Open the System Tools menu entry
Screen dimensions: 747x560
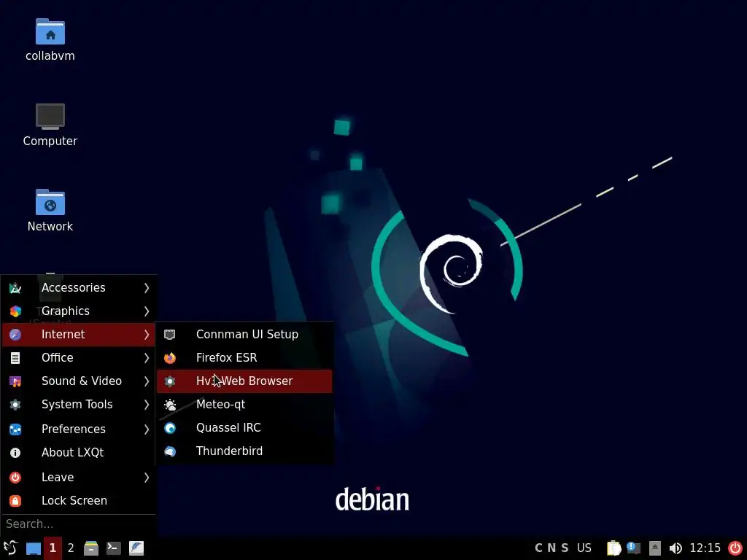(79, 404)
